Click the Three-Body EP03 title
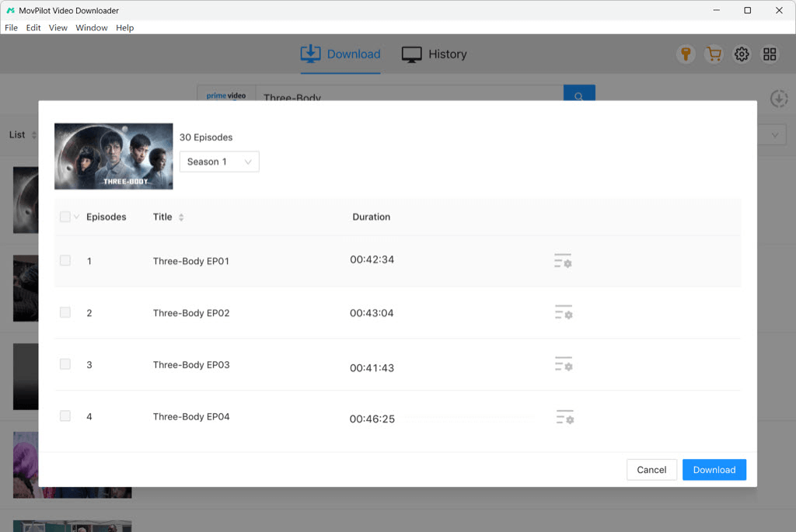Screen dimensions: 796x532 191,365
